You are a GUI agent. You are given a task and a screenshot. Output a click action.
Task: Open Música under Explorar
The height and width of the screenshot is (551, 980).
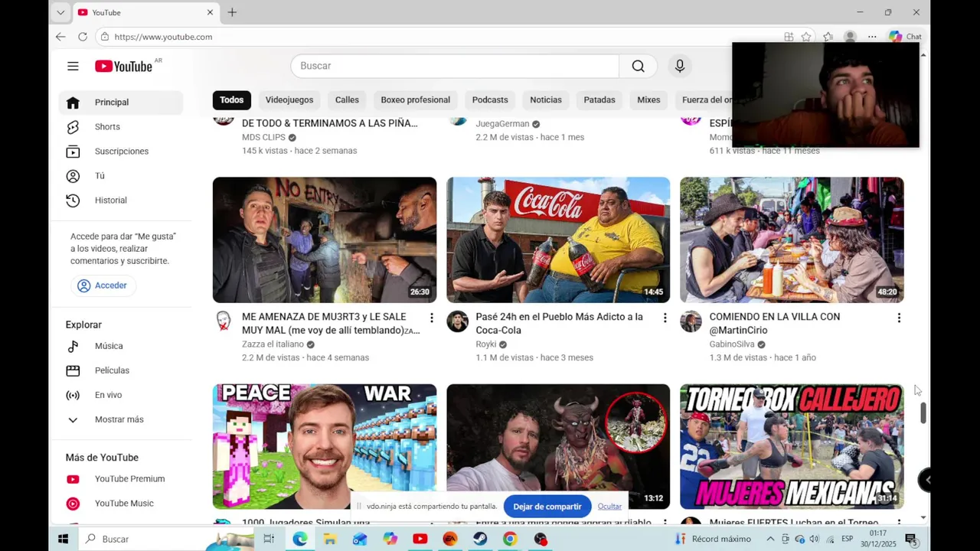pos(120,346)
